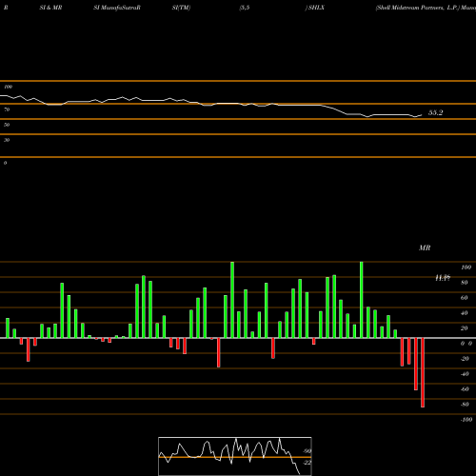Viewport: 476px width, 476px height.
Task: Click the '-80' label on MR axis
Action: pos(465,405)
